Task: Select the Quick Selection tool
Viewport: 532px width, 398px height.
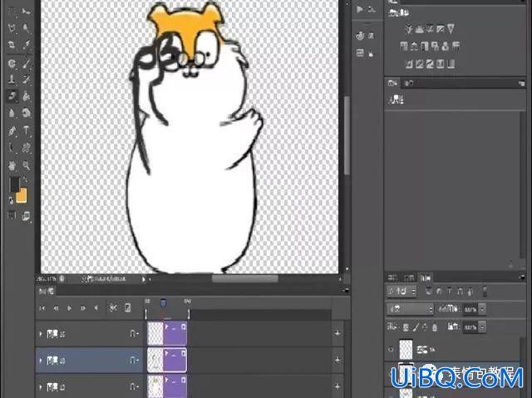Action: pyautogui.click(x=26, y=28)
